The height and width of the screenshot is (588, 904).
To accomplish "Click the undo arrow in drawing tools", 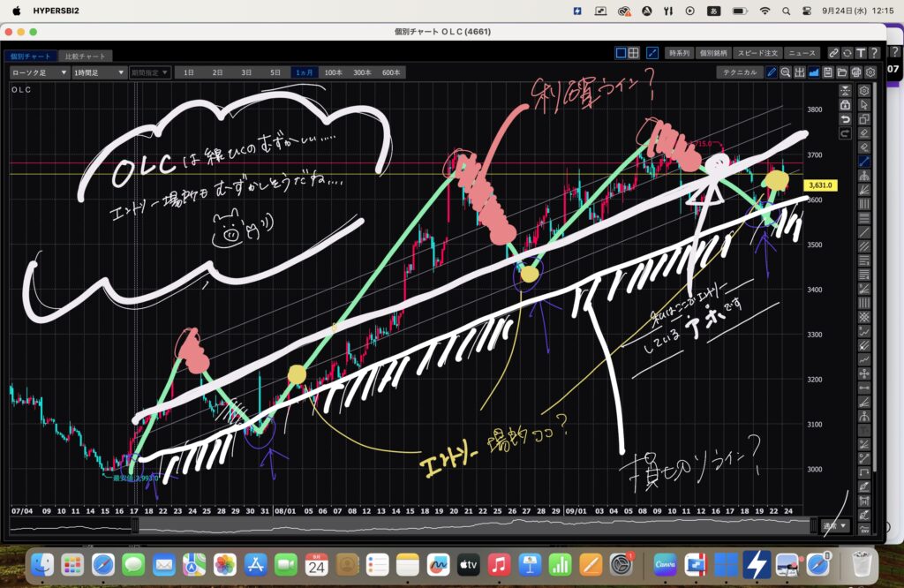I will pos(845,119).
